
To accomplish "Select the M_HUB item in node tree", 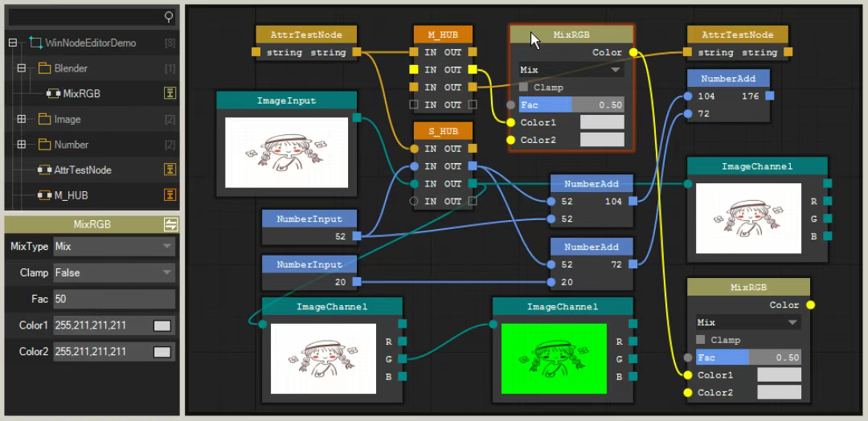I will (x=71, y=195).
